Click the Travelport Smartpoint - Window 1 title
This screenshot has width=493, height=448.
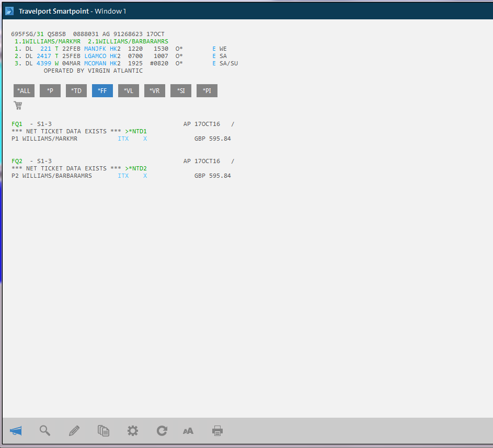click(72, 12)
